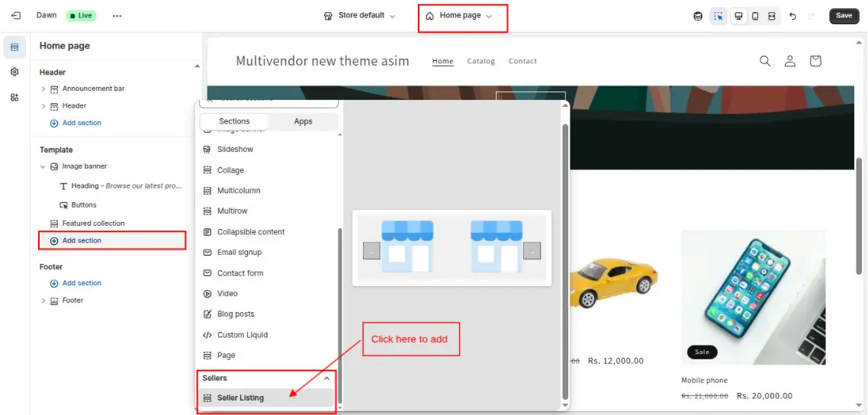Open Theme settings gear icon
The height and width of the screenshot is (415, 868).
pyautogui.click(x=14, y=72)
